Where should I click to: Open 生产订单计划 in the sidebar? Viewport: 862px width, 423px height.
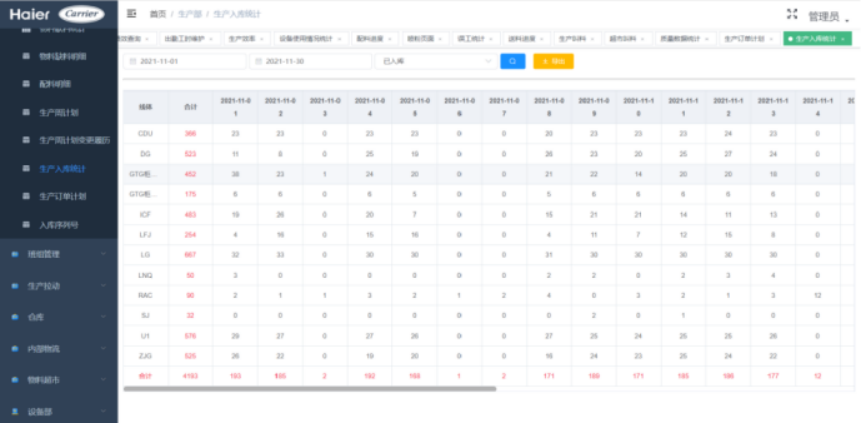62,197
